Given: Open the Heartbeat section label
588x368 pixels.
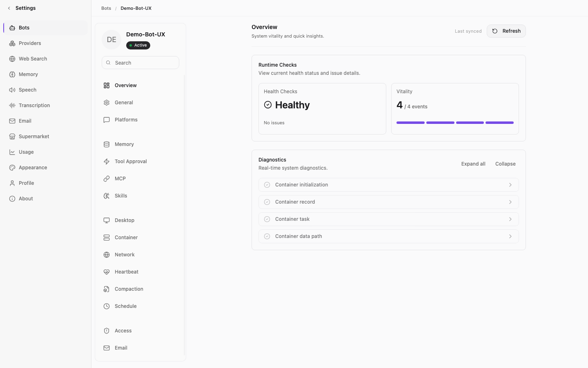Looking at the screenshot, I should click(127, 272).
